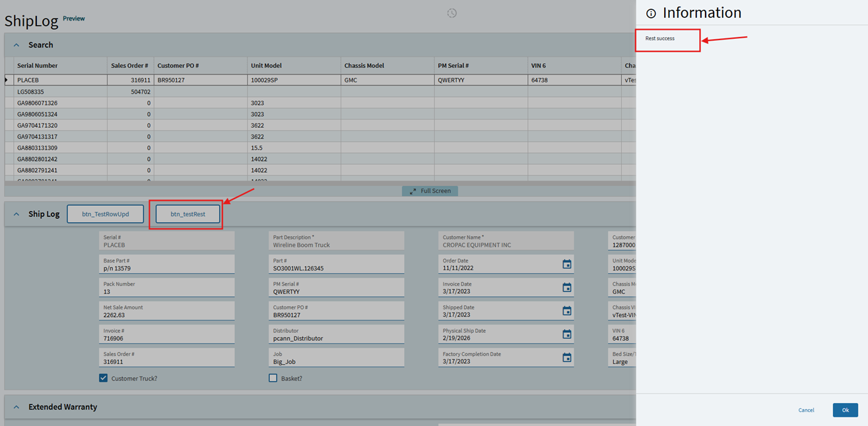Click the Sales Order # form field
The height and width of the screenshot is (426, 868).
pos(166,357)
